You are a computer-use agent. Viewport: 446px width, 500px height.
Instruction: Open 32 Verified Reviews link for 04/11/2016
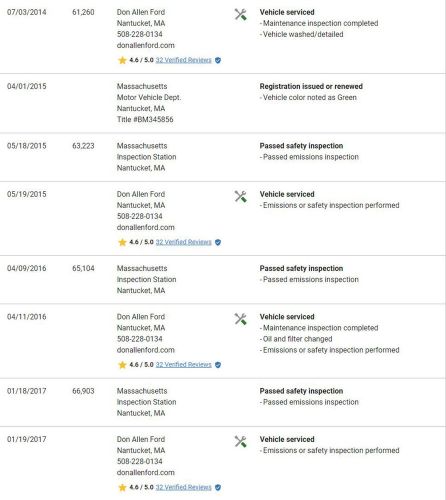[184, 365]
